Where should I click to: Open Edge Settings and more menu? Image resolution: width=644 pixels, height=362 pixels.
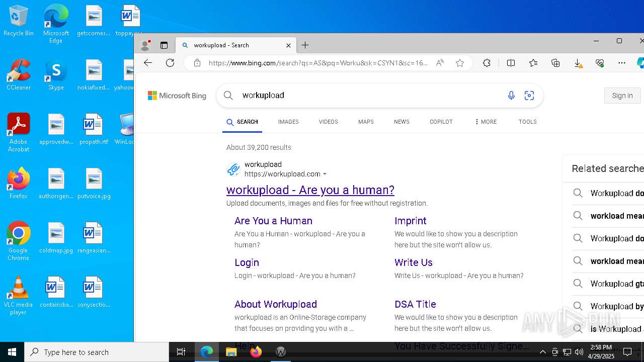622,63
